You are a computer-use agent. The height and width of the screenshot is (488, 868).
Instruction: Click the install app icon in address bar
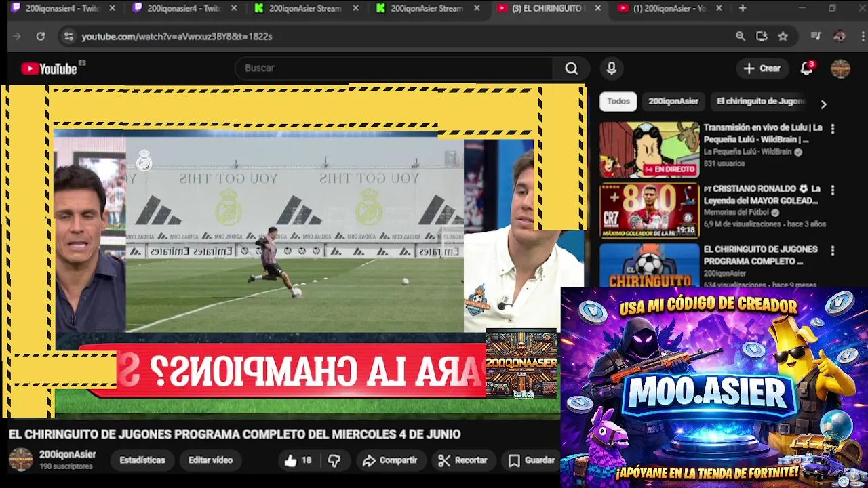(x=762, y=37)
